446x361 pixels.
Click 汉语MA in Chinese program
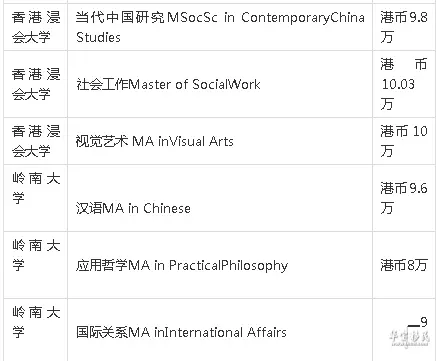pyautogui.click(x=133, y=208)
